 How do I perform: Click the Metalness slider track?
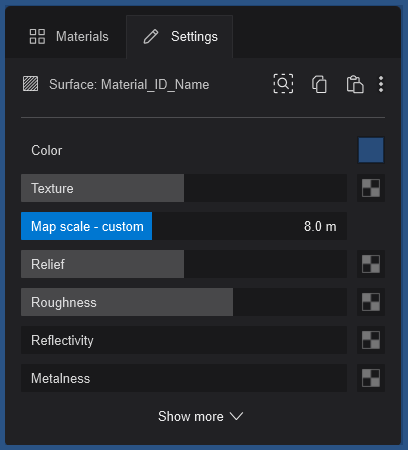184,378
